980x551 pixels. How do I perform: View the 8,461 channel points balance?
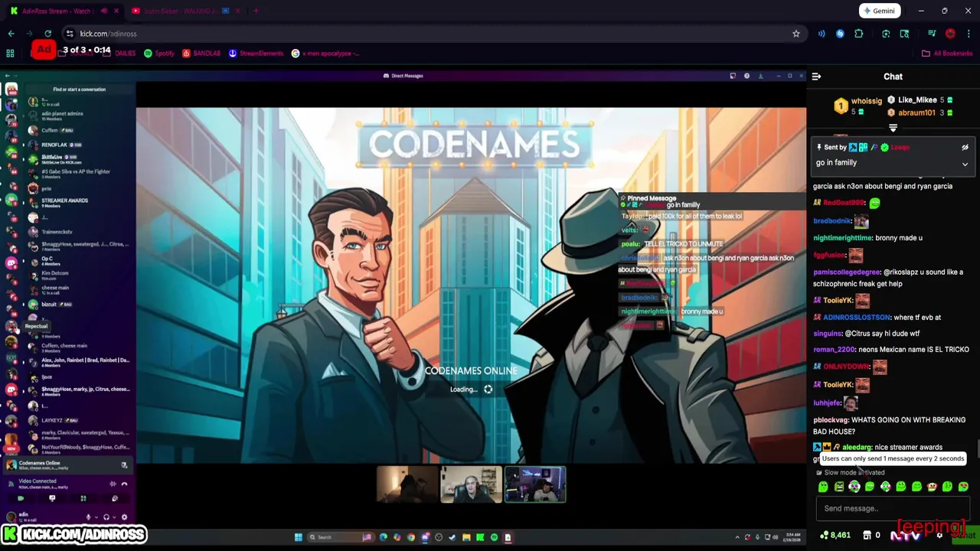(x=835, y=535)
